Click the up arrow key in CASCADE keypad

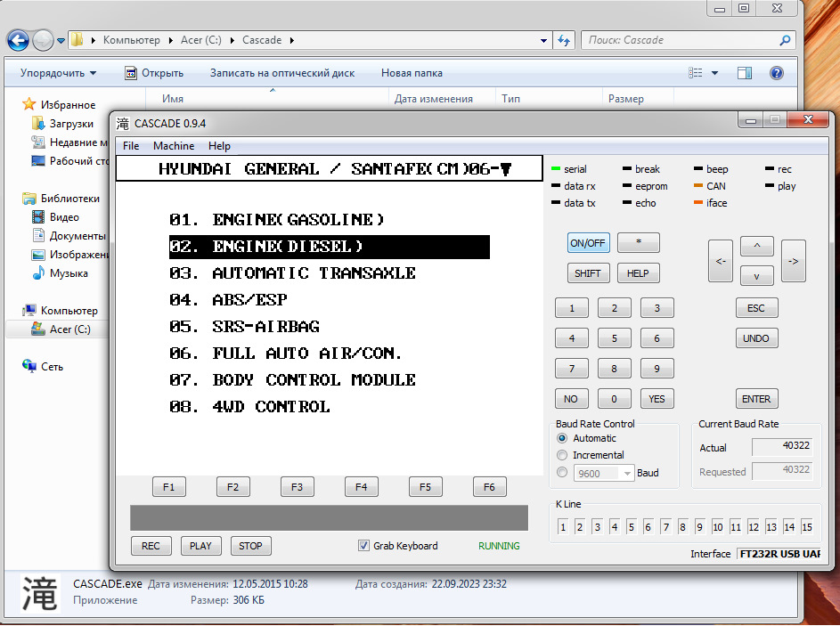tap(756, 246)
